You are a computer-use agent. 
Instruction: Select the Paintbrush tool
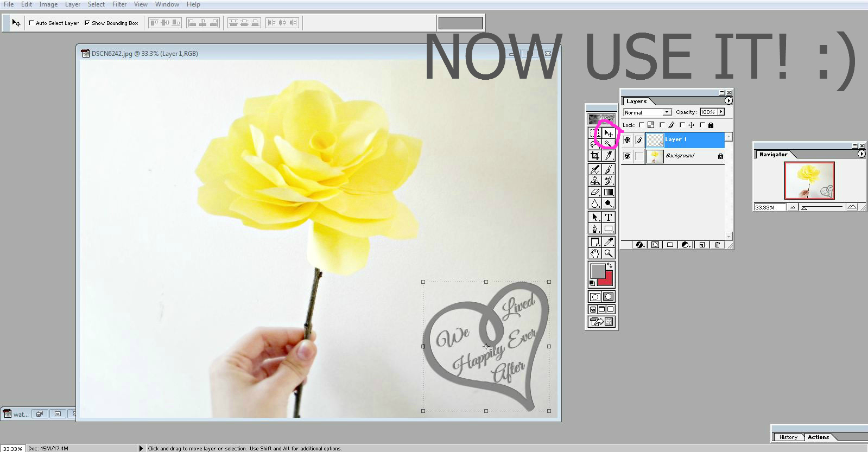[609, 169]
